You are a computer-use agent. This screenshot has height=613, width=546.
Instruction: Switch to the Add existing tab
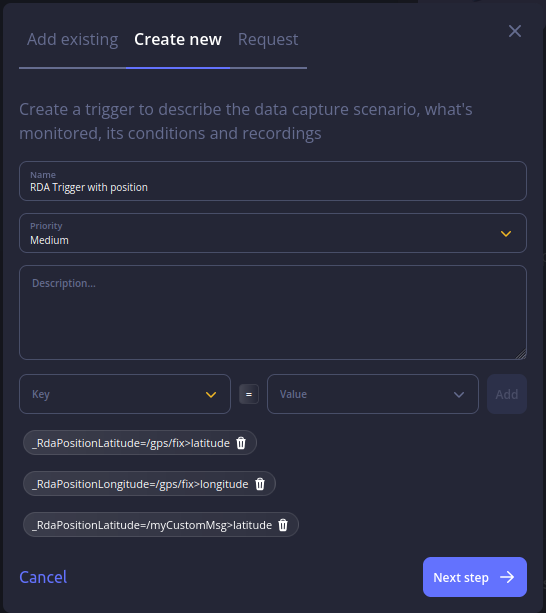pos(72,39)
